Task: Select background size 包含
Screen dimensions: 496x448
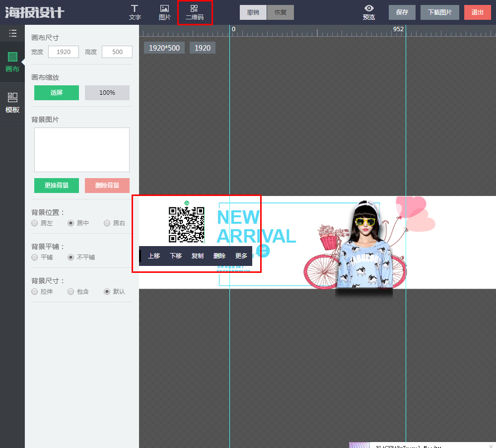Action: tap(71, 292)
